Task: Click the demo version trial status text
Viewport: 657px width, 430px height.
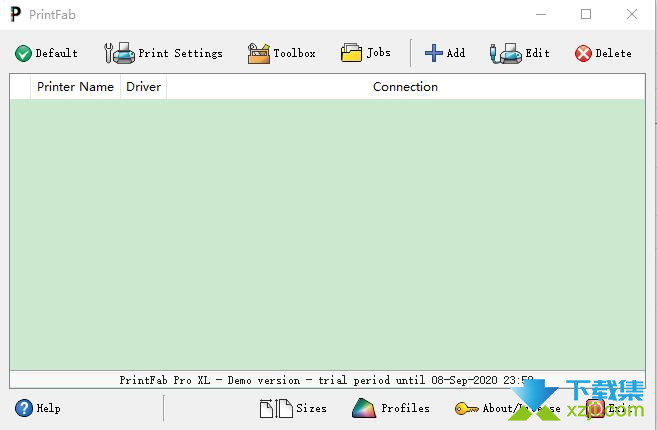Action: tap(326, 380)
